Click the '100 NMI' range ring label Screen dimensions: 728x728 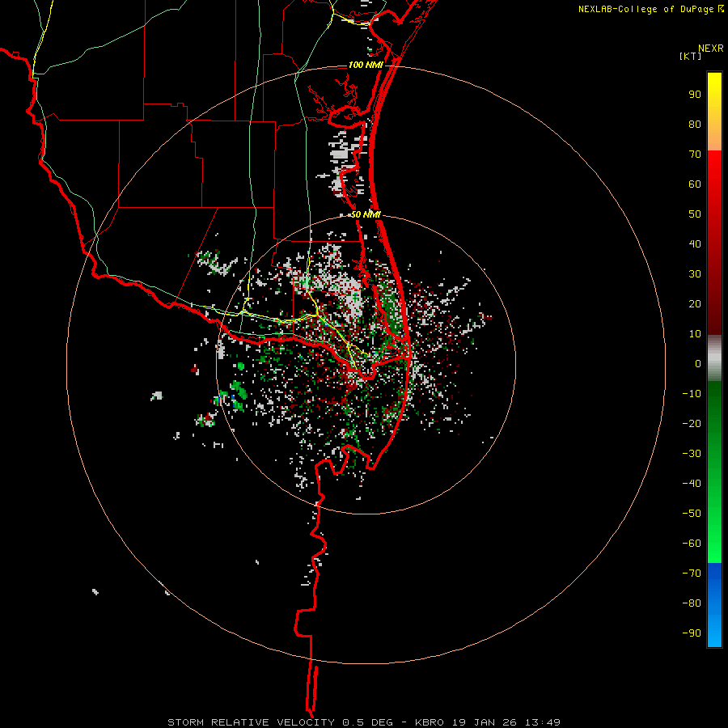tap(366, 65)
